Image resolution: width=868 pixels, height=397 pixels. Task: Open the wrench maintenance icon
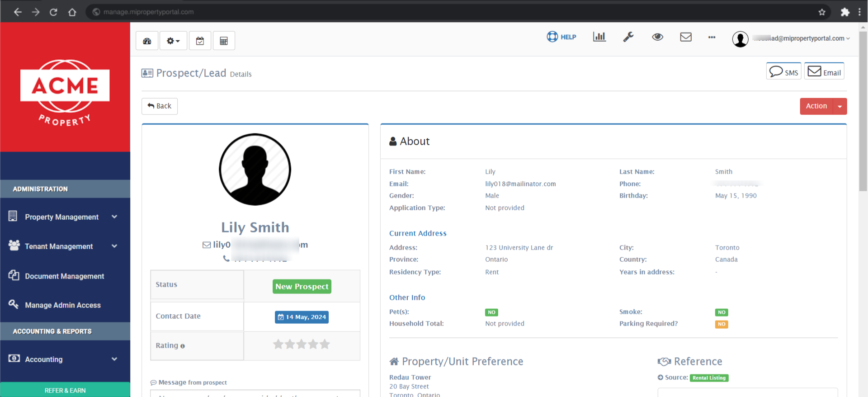pyautogui.click(x=628, y=37)
